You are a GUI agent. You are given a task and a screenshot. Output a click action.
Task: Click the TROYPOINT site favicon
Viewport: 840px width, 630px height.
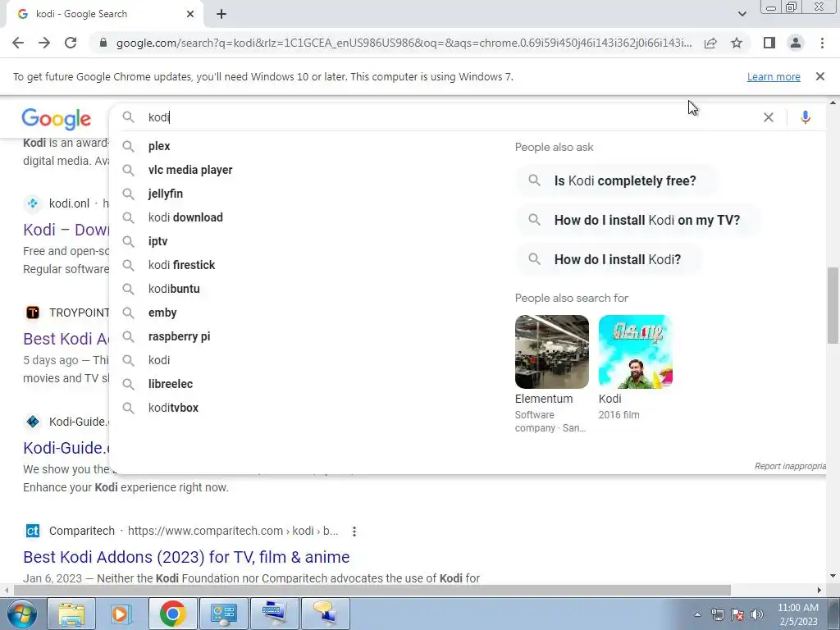point(33,313)
